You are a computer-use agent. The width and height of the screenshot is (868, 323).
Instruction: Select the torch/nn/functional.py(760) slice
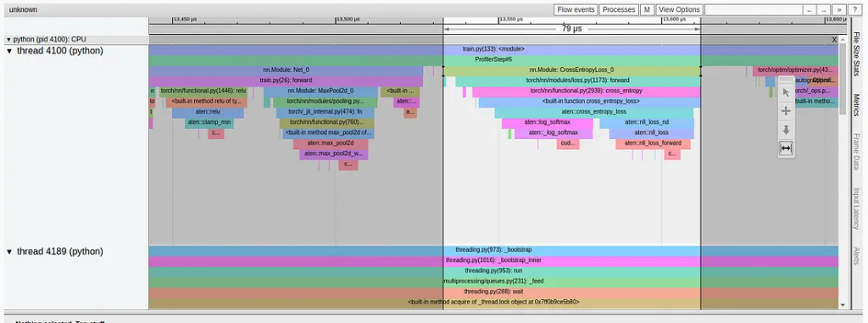326,123
